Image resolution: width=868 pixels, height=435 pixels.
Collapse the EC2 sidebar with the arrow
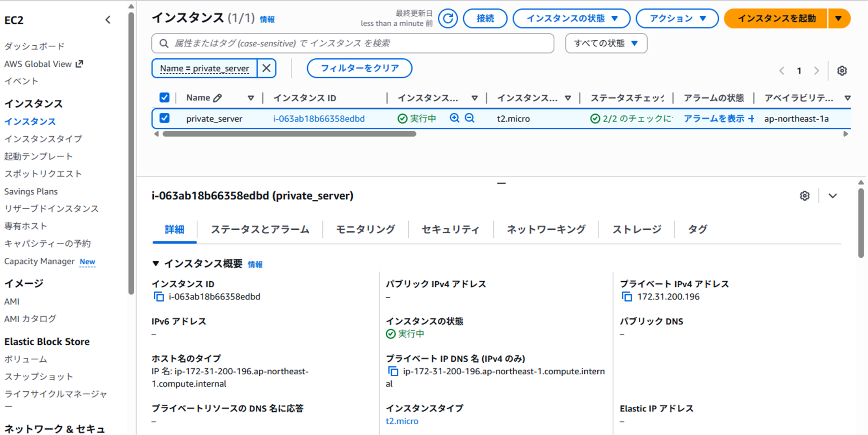click(108, 20)
